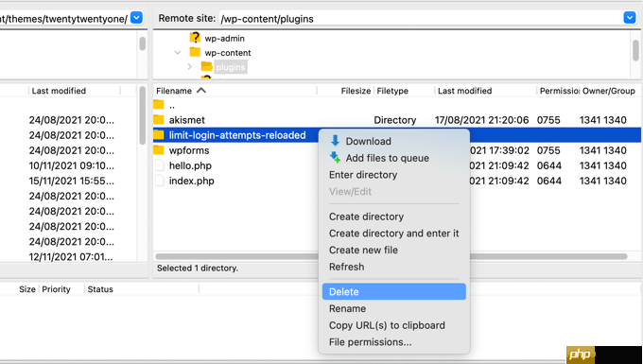Click the remote tree vertical scrollbar
The image size is (643, 364).
click(635, 50)
